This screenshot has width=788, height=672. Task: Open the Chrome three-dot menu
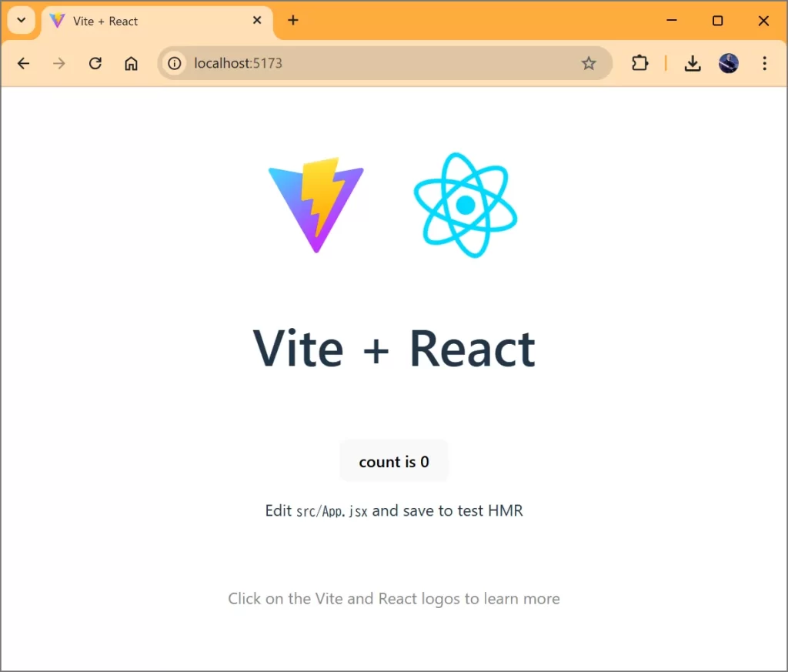coord(764,63)
